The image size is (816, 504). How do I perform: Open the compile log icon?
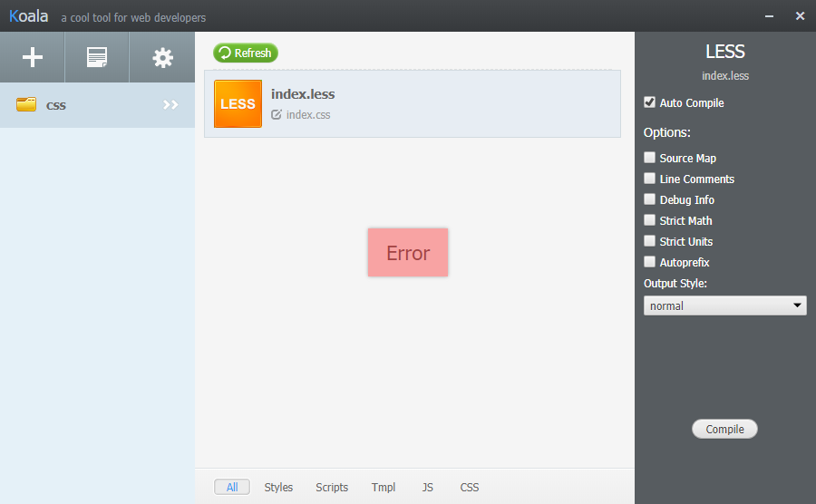point(97,57)
